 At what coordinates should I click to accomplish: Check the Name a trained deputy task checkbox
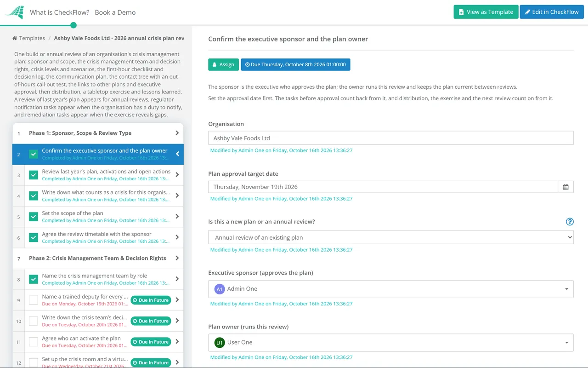point(34,300)
